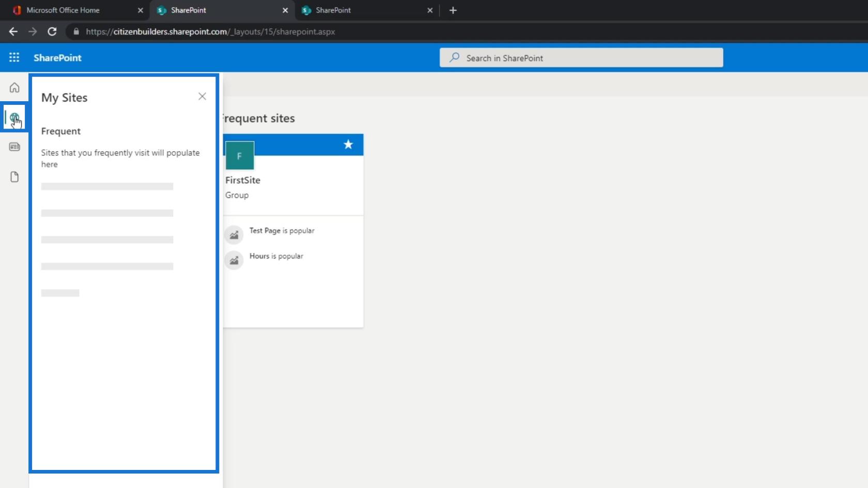Open the My News icon in sidebar
Viewport: 868px width, 488px height.
[14, 147]
